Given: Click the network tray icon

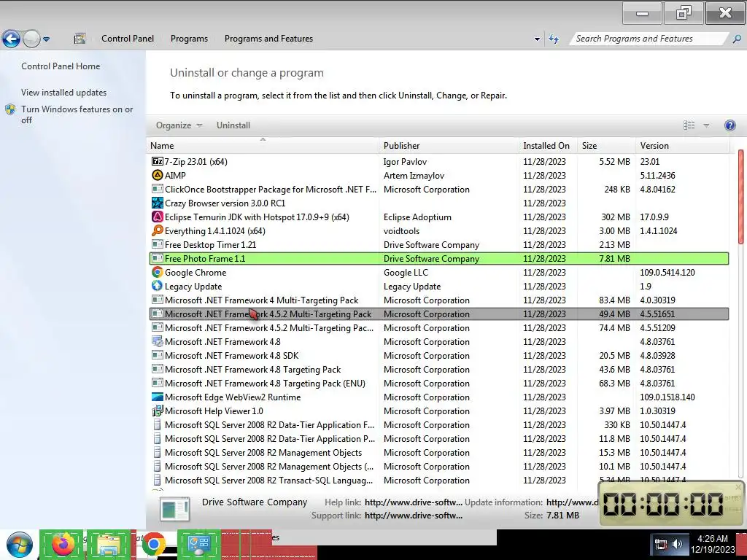Looking at the screenshot, I should [661, 544].
